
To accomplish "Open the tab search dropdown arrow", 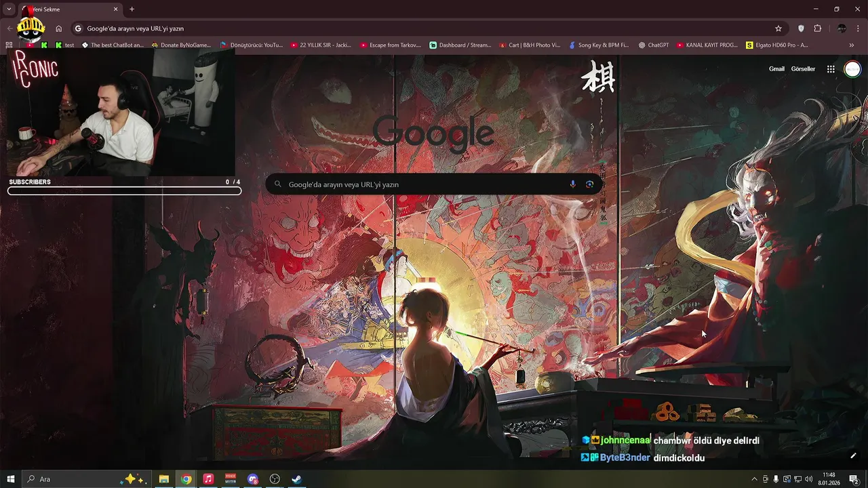I will click(x=9, y=9).
